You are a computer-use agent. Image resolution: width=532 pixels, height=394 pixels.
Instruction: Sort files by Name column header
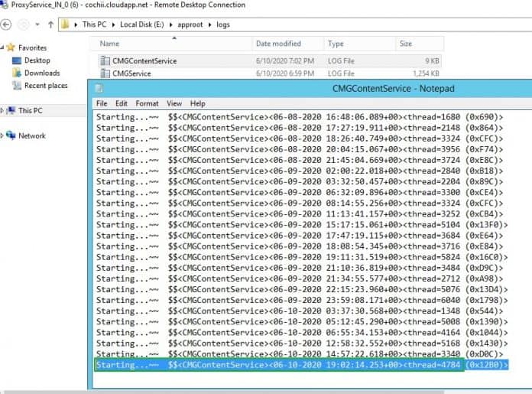(171, 44)
